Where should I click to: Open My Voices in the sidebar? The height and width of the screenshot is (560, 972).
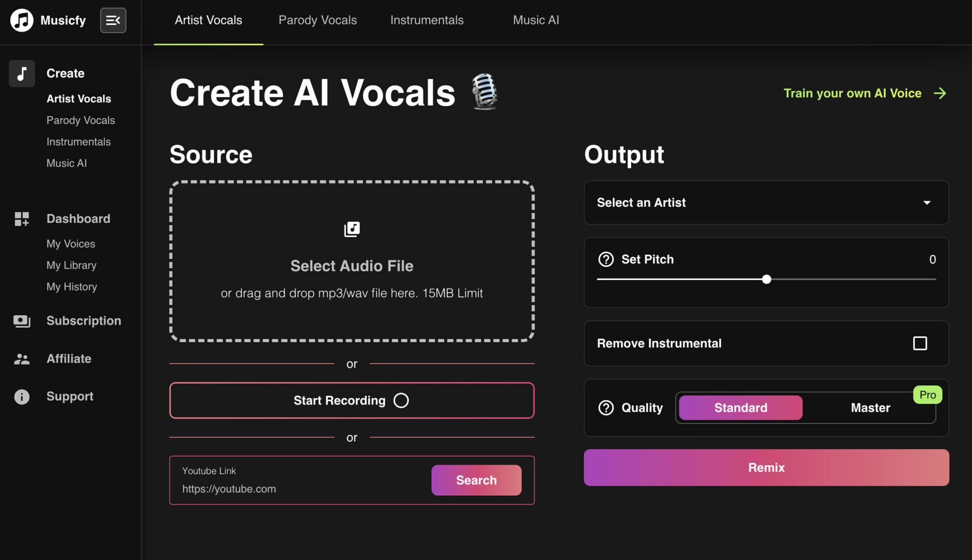coord(71,244)
